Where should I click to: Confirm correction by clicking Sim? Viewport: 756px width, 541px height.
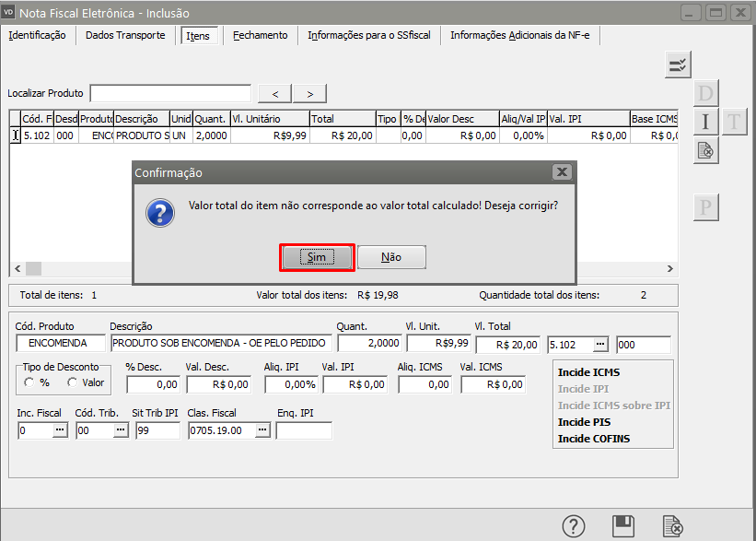(x=317, y=258)
